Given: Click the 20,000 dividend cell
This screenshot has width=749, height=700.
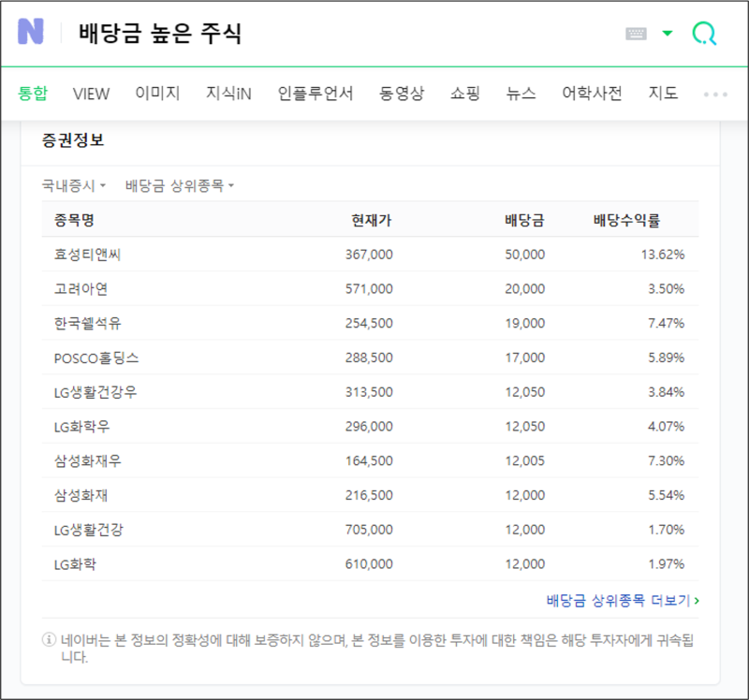Looking at the screenshot, I should point(524,288).
